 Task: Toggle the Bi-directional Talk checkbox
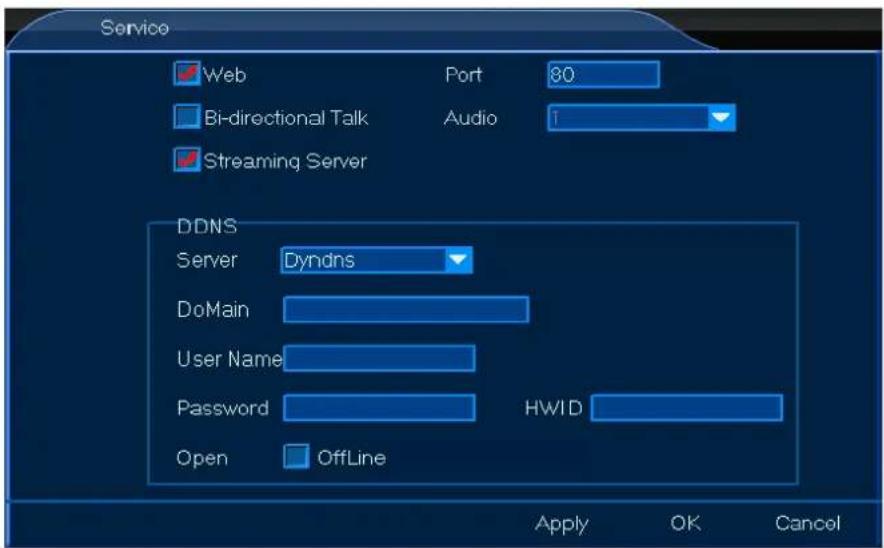coord(187,118)
